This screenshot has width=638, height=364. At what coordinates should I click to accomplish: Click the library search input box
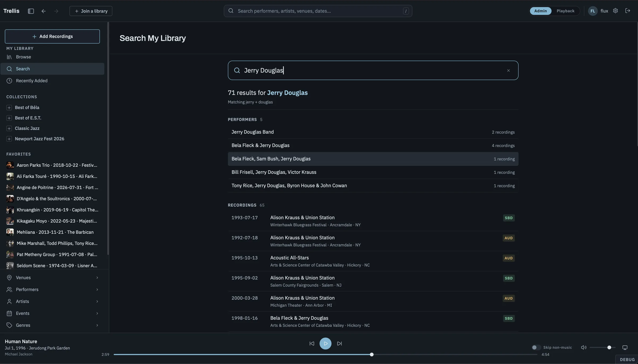point(373,70)
